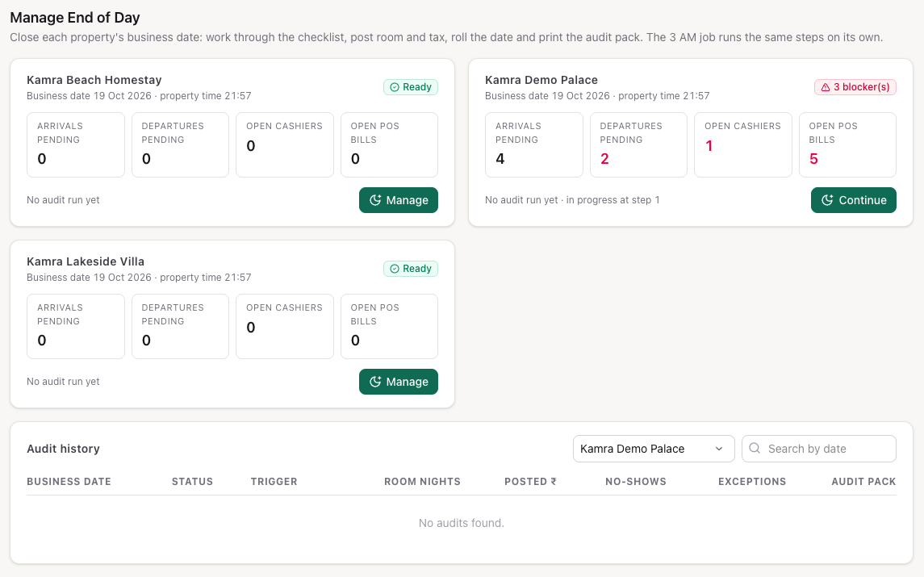Click the Business Date column header

coord(69,482)
